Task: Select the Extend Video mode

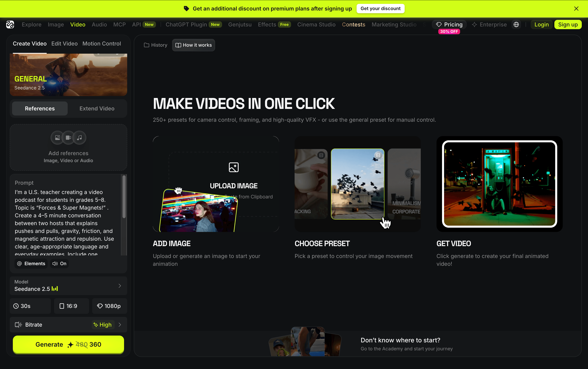Action: [97, 108]
